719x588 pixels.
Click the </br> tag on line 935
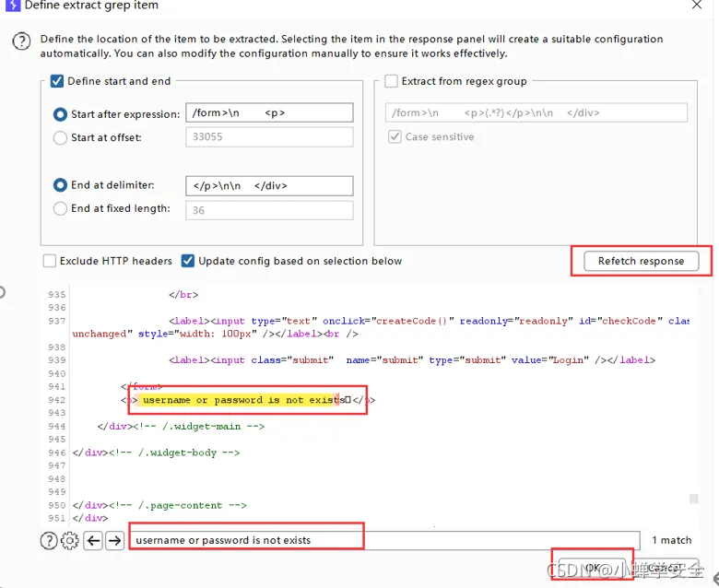coord(183,295)
